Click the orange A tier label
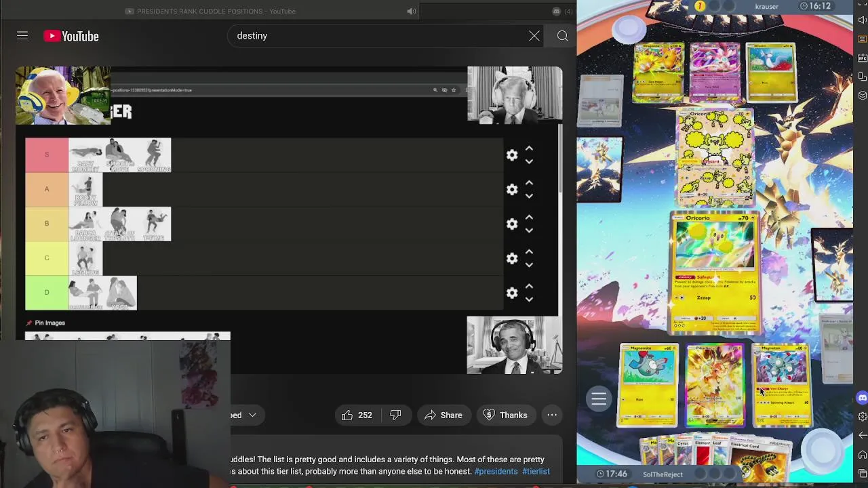Screen dimensions: 868x488 (47, 189)
